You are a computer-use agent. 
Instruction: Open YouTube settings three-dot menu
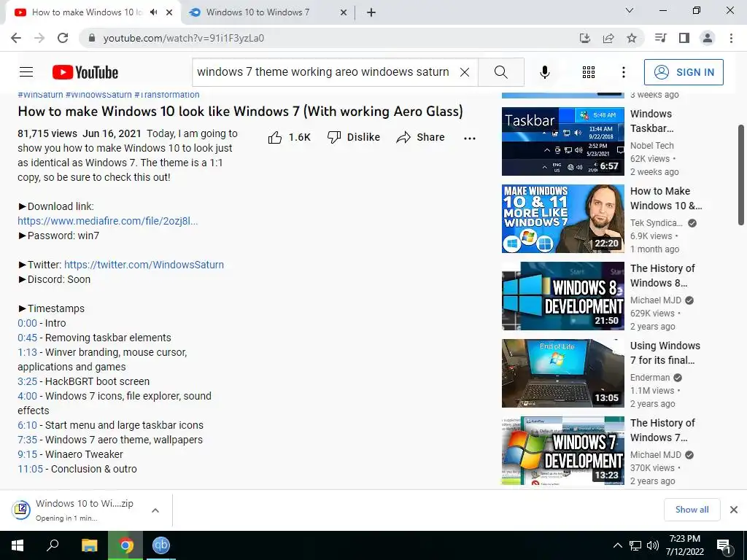pos(623,72)
